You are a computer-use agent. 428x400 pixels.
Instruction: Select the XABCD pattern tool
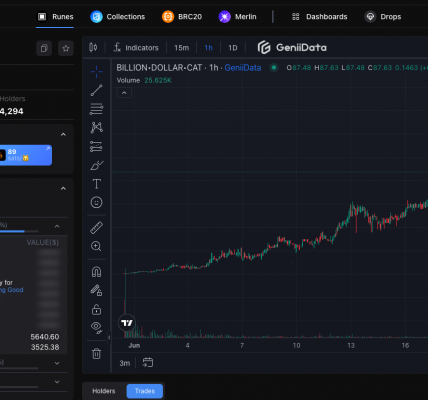tap(97, 127)
